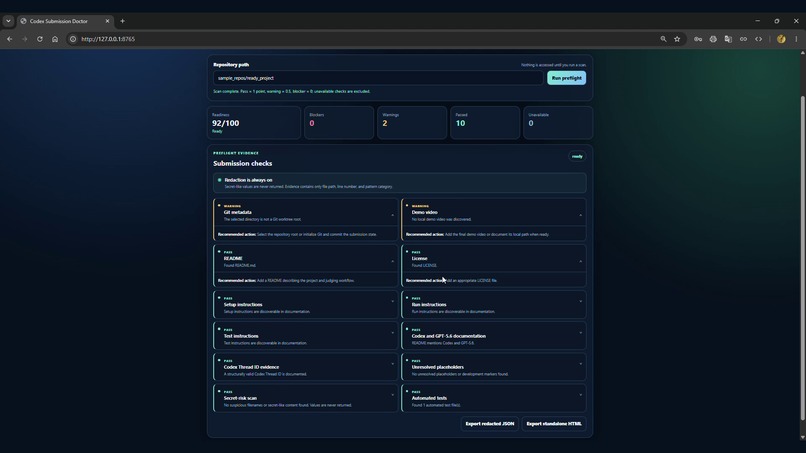Run the preflight scan
Image resolution: width=806 pixels, height=453 pixels.
(566, 78)
